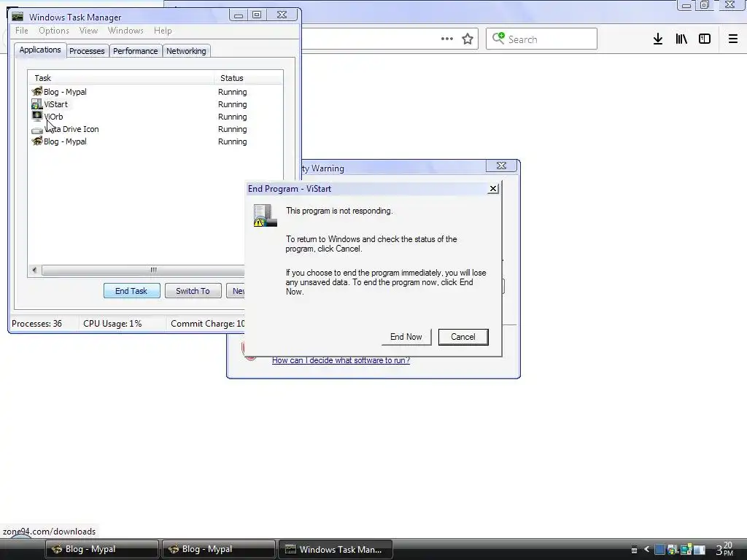747x560 pixels.
Task: Click the Task Manager title bar icon
Action: pyautogui.click(x=18, y=17)
